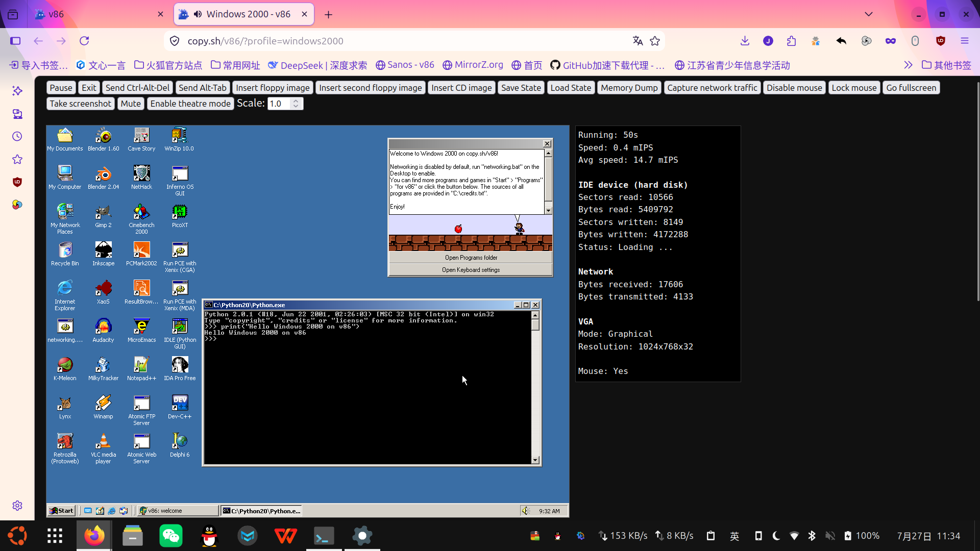The image size is (980, 551).
Task: Switch to Windows 2000 - v86 tab
Action: (x=243, y=14)
